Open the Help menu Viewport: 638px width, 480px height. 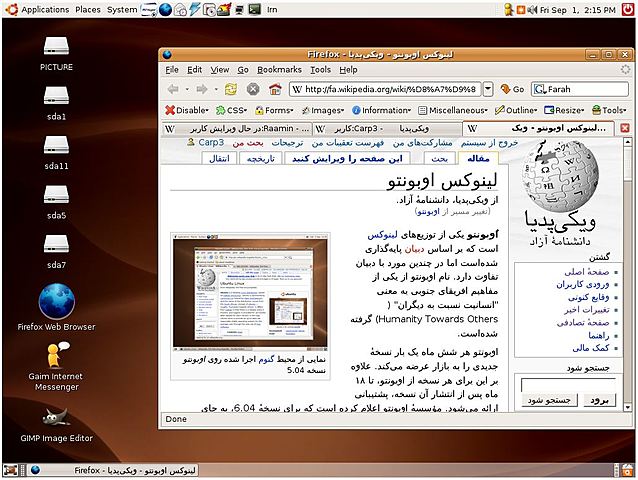(x=348, y=70)
